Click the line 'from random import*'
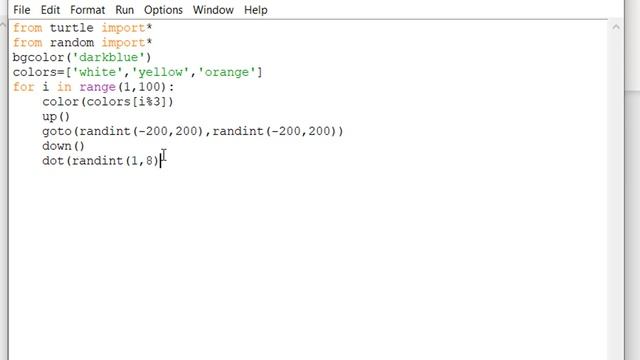The width and height of the screenshot is (640, 360). (82, 43)
